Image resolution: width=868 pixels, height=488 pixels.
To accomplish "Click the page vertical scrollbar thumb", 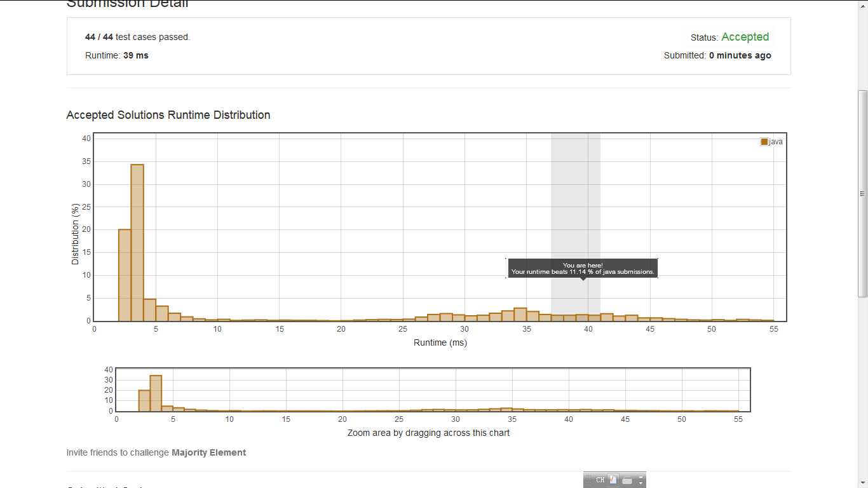I will tap(862, 193).
